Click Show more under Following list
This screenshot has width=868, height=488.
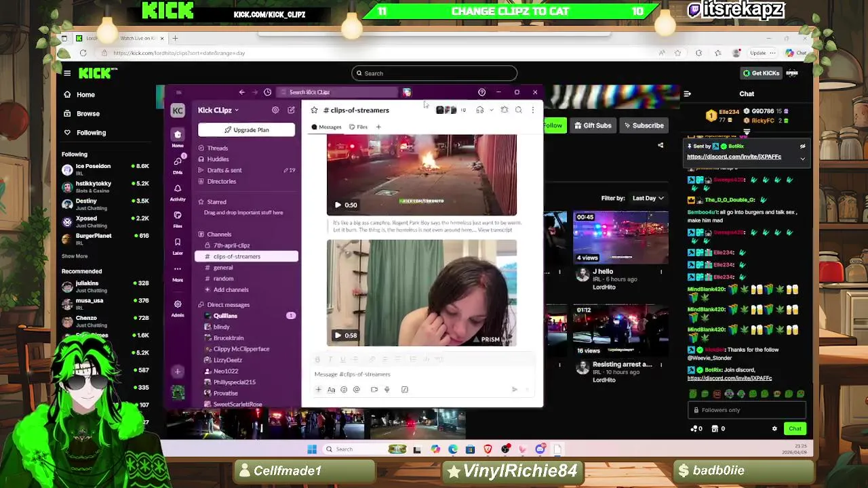[75, 256]
